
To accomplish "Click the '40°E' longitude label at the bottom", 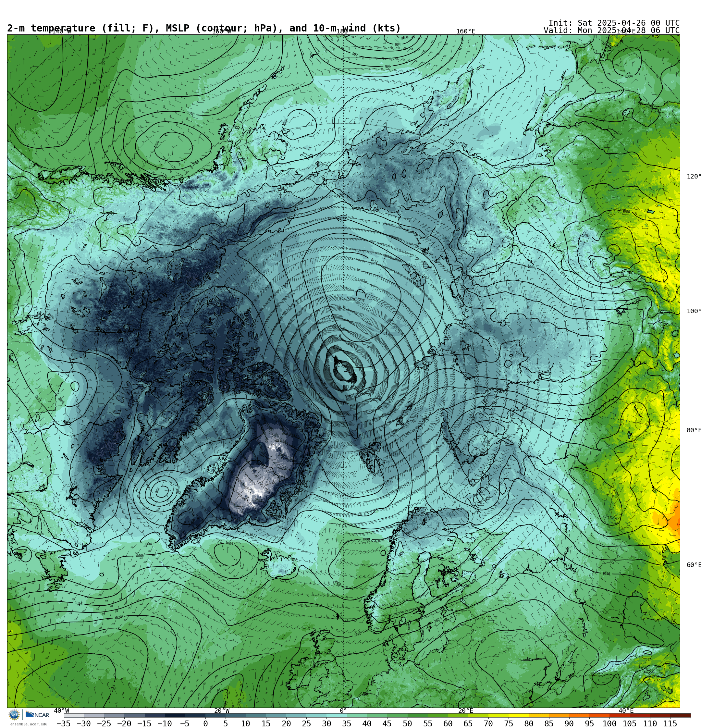I will point(626,710).
